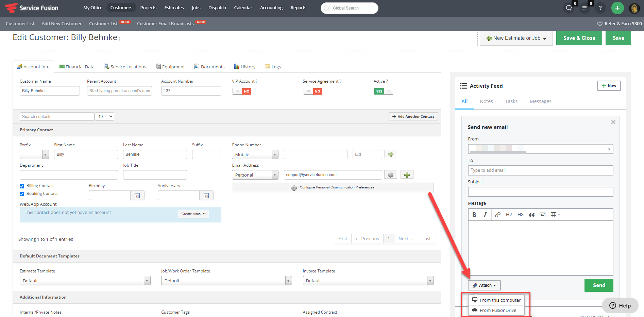Viewport: 644px width, 317px height.
Task: Toggle the Active customer switch
Action: [383, 91]
